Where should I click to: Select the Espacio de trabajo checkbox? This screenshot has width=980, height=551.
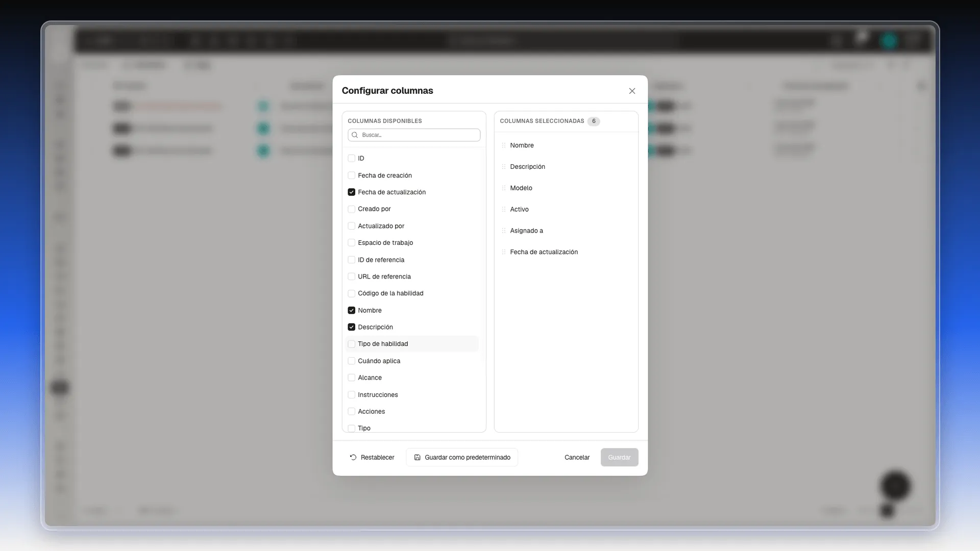351,243
